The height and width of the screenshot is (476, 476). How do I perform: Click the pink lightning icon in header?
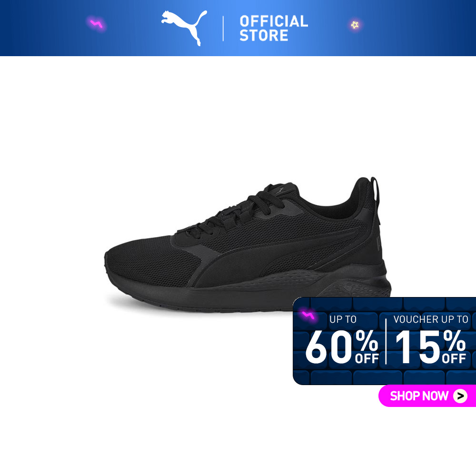(x=97, y=24)
